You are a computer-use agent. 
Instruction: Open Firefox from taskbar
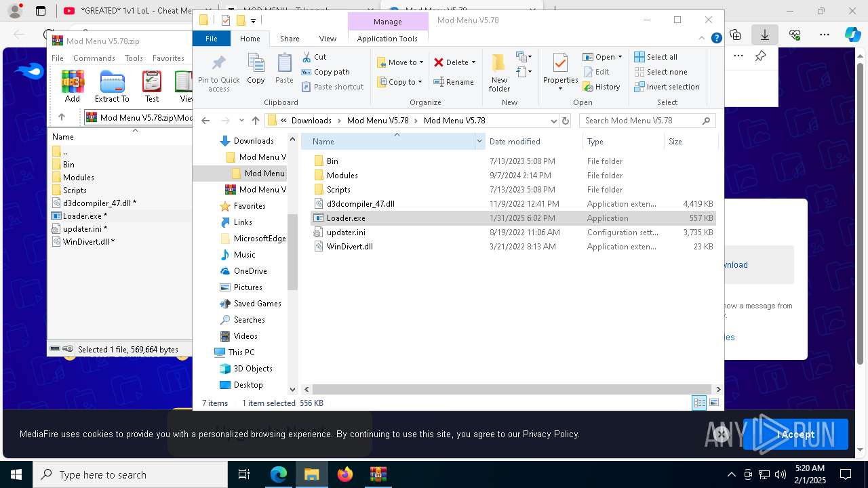[x=345, y=474]
